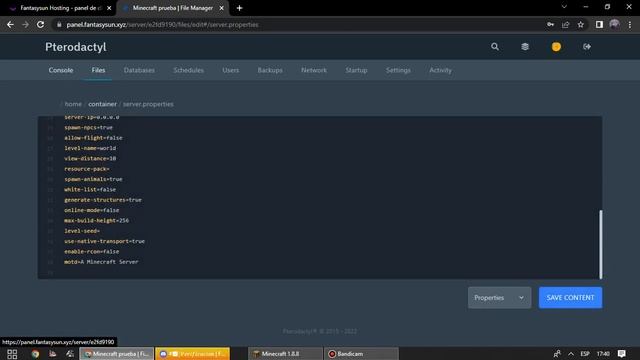The width and height of the screenshot is (640, 360).
Task: Show hidden system tray icons
Action: coord(571,354)
